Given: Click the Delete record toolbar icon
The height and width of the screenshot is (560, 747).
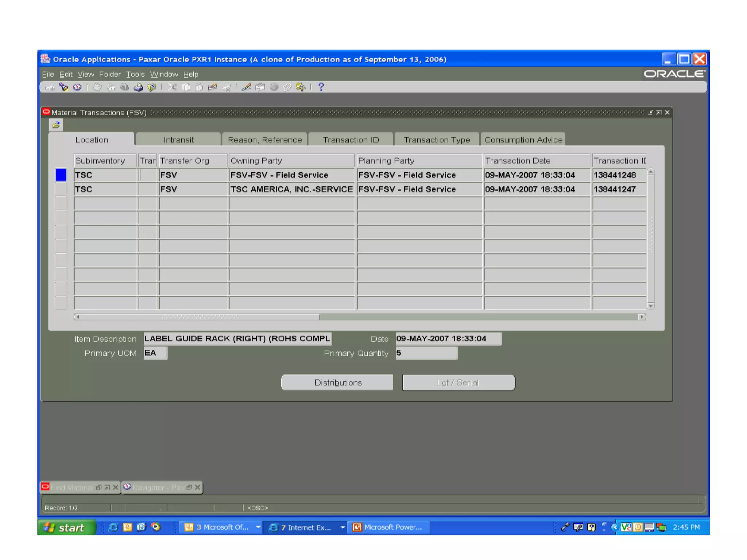Looking at the screenshot, I should (226, 87).
